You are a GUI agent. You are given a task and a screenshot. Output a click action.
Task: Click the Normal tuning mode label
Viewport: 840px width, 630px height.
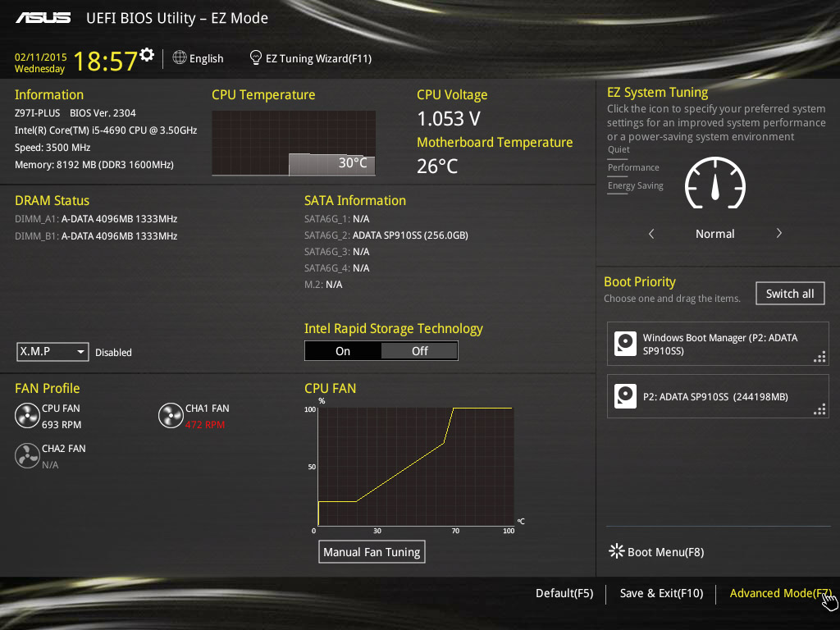click(x=715, y=234)
